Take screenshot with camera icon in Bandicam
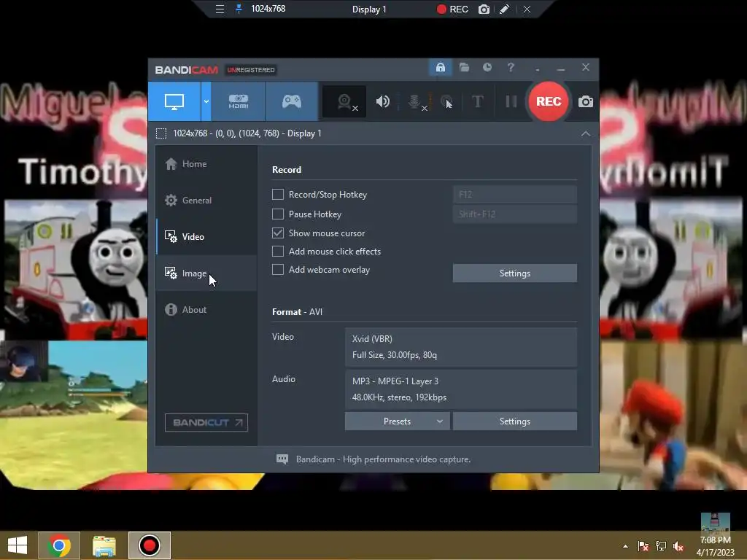This screenshot has width=747, height=560. [x=586, y=101]
